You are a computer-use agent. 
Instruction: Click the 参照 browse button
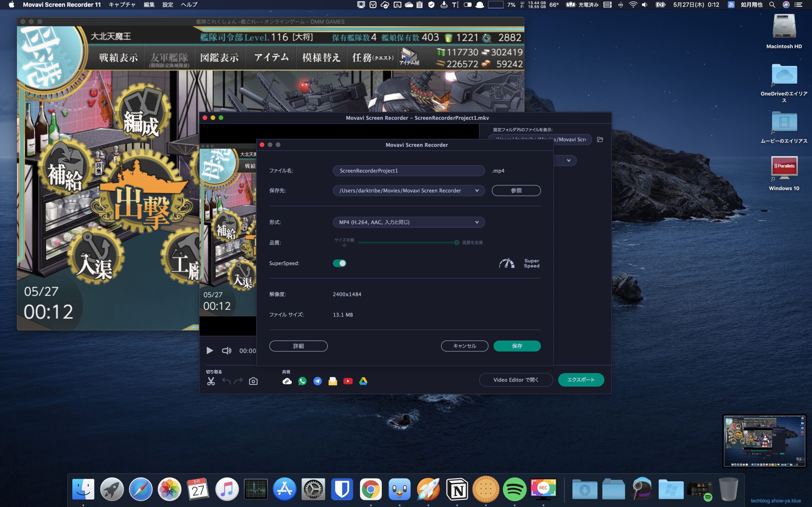tap(516, 190)
